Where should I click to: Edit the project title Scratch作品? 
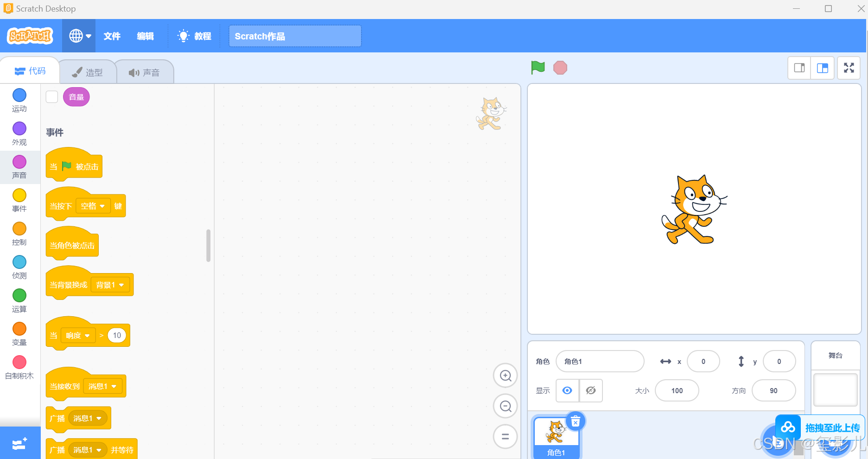tap(295, 36)
